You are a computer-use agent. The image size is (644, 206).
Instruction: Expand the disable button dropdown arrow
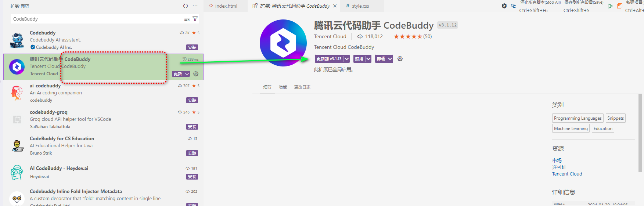click(368, 59)
